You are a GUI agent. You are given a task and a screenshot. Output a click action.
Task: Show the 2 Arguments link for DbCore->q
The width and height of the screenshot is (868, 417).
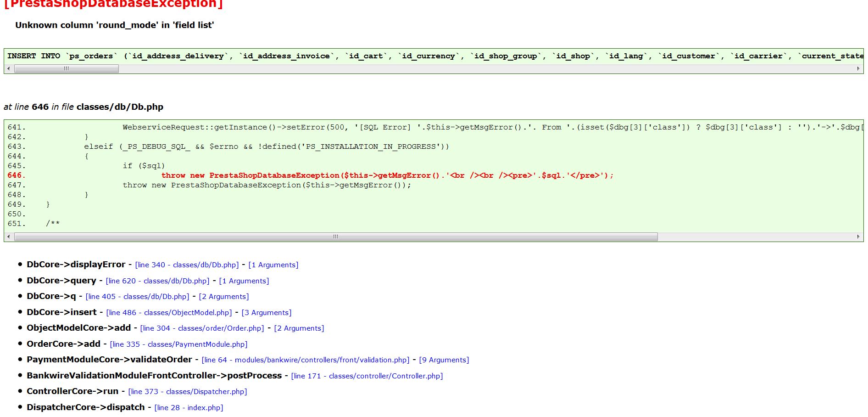224,297
